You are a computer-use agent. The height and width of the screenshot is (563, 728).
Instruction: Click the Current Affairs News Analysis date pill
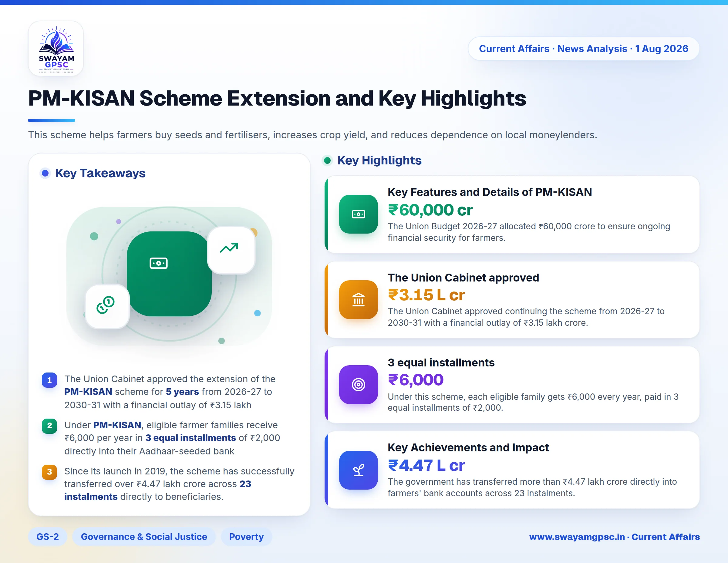[x=583, y=49]
